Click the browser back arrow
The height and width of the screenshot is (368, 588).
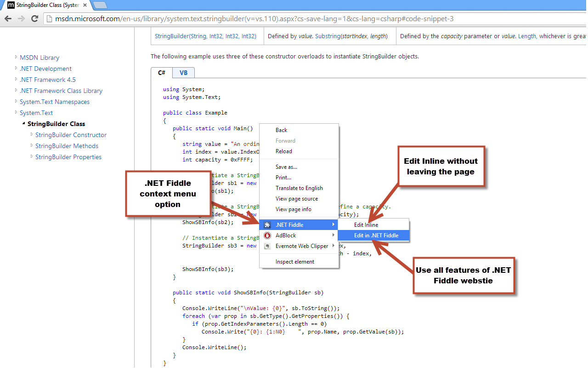coord(8,19)
